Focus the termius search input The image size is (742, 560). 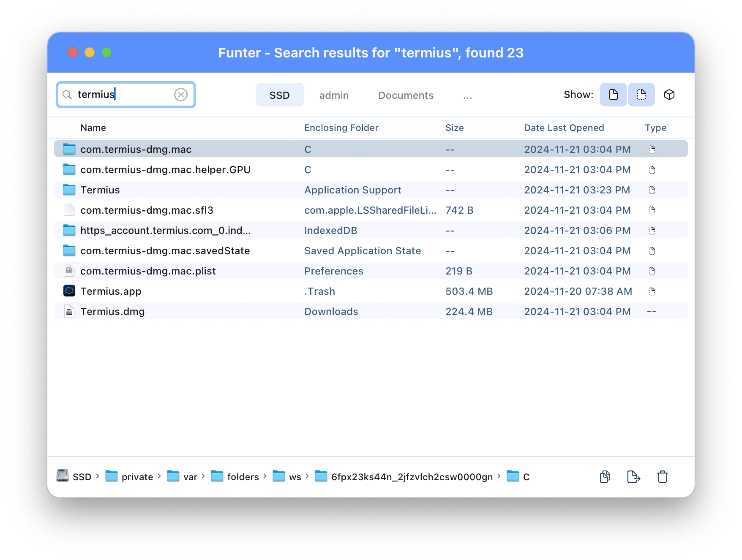tap(126, 95)
